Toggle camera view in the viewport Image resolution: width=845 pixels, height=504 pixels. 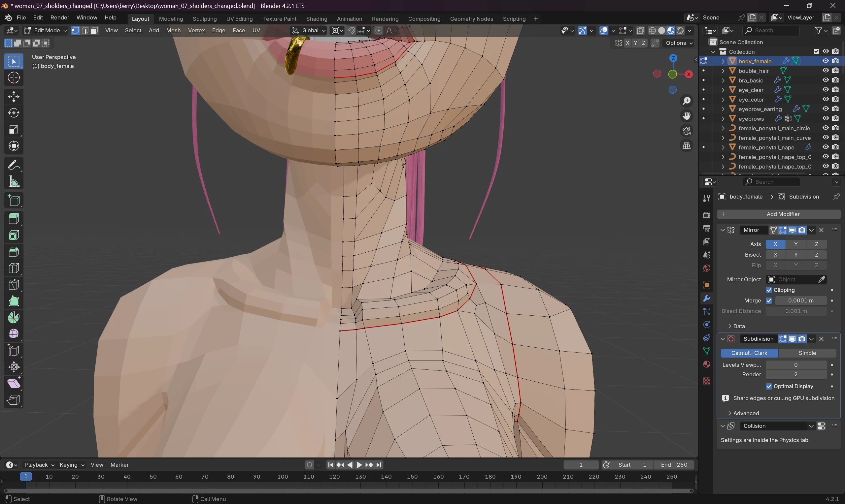point(686,131)
